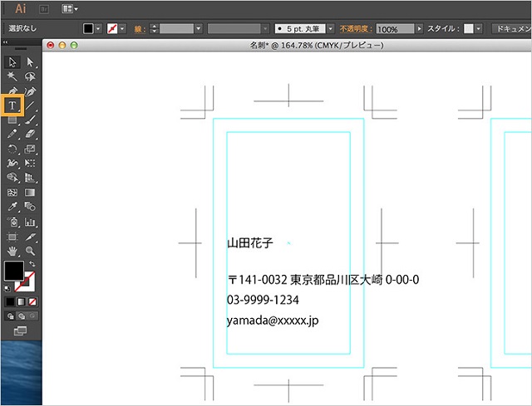Select the Line Segment tool

pyautogui.click(x=31, y=105)
